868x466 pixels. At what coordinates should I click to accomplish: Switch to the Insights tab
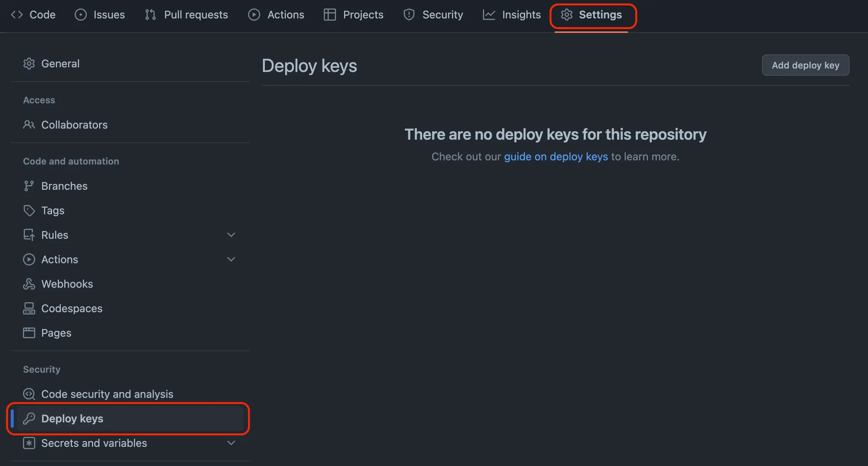(x=512, y=15)
